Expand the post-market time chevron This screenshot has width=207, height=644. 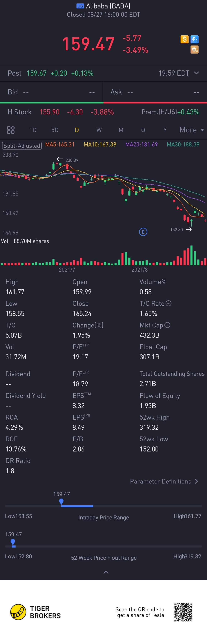pyautogui.click(x=196, y=73)
